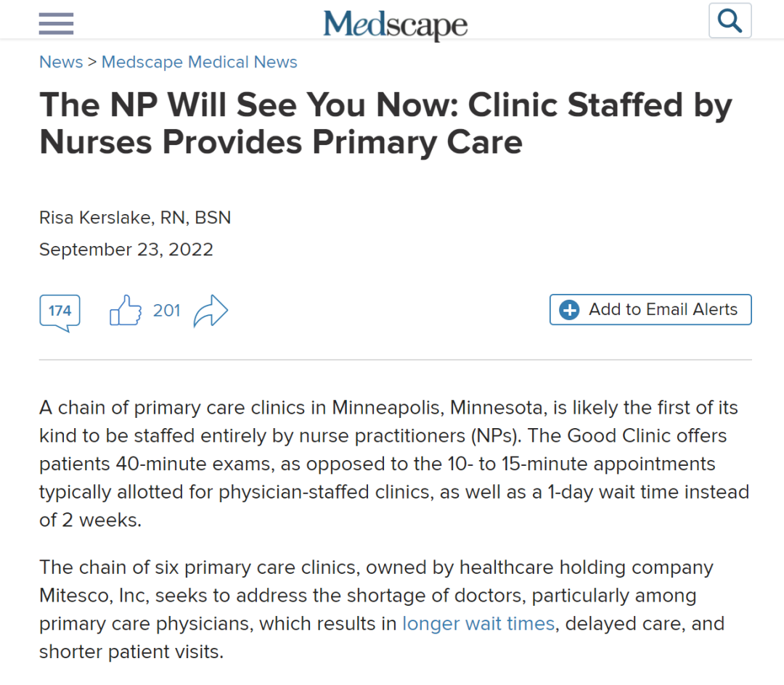The height and width of the screenshot is (685, 784).
Task: Click Add to Email Alerts button
Action: click(x=650, y=310)
